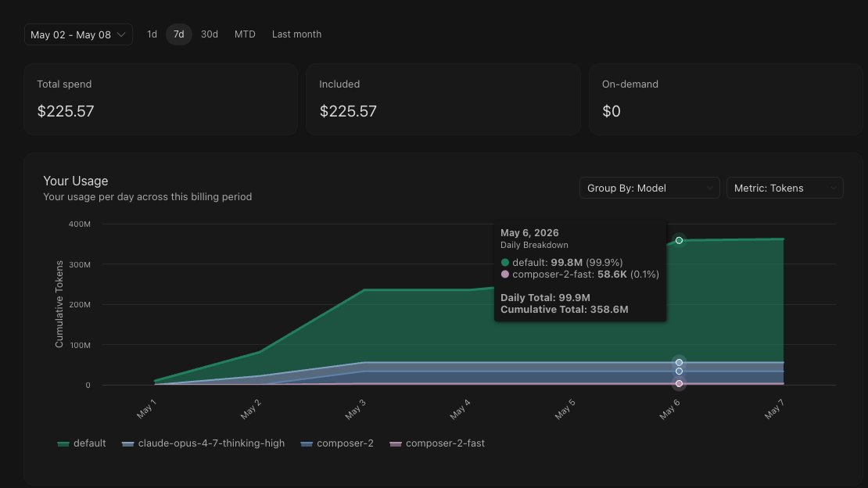
Task: Open the May 02 - May 08 date range picker
Action: (78, 34)
